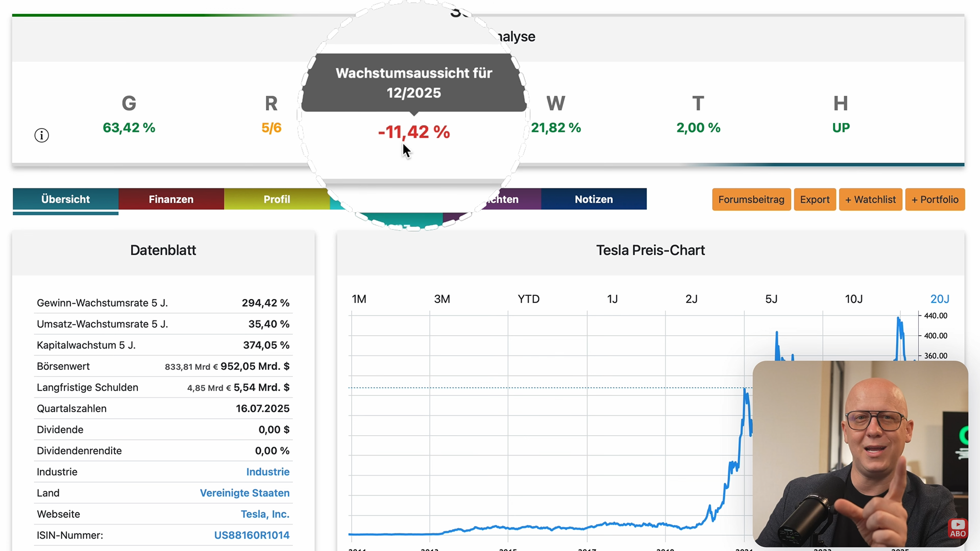The height and width of the screenshot is (551, 980).
Task: Click Umsatz-Wachstumsrate value 35,40 %
Action: [269, 324]
